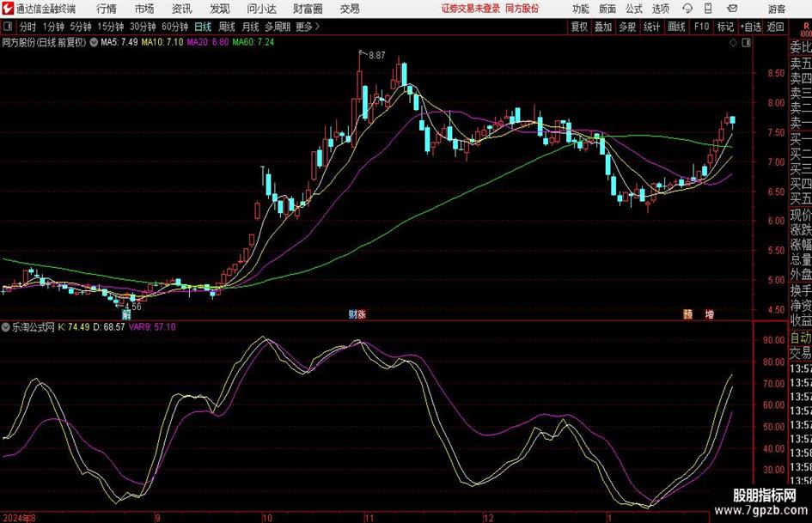Open the 游客 guest account button

pyautogui.click(x=777, y=9)
